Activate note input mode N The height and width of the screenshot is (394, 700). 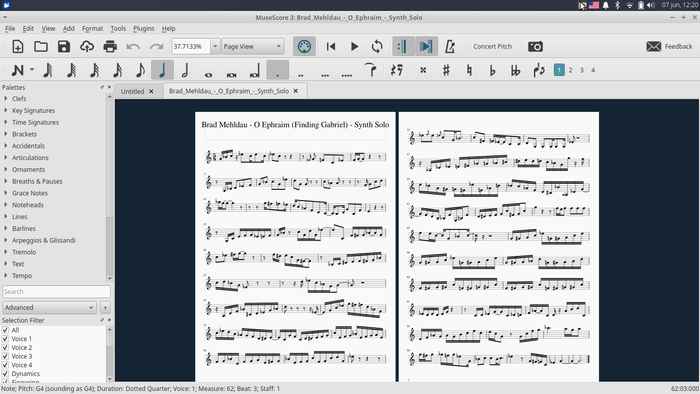point(17,71)
